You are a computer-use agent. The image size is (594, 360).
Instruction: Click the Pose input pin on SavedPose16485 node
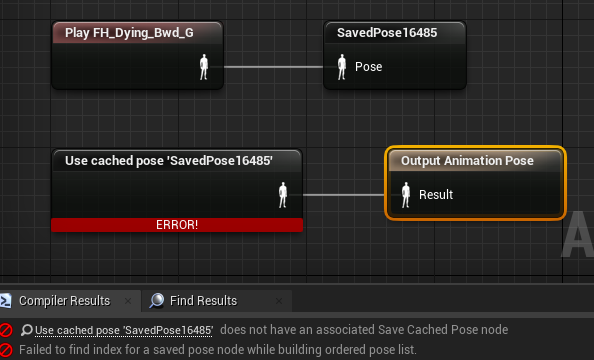[342, 67]
